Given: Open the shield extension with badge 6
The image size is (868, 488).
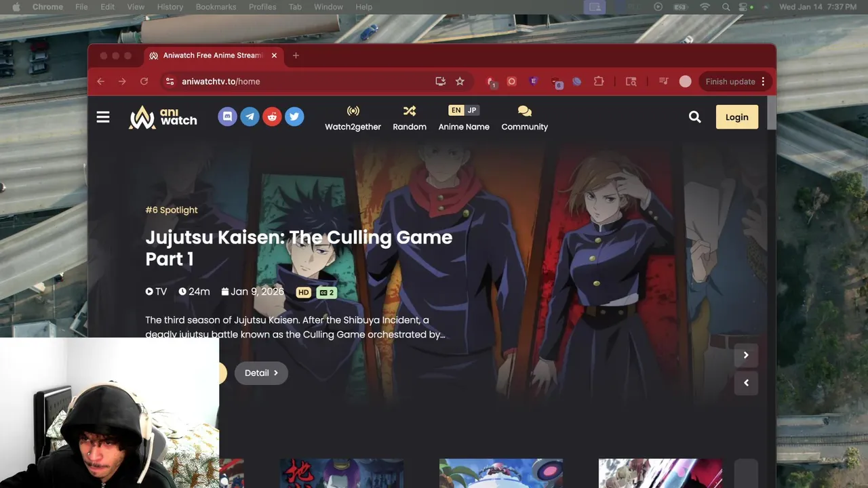Looking at the screenshot, I should [556, 82].
